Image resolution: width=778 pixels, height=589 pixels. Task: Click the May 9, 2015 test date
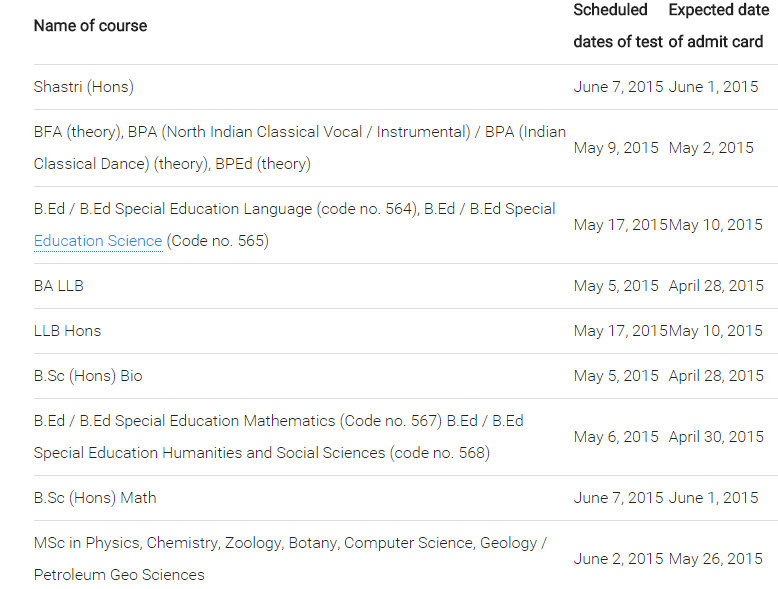coord(616,148)
